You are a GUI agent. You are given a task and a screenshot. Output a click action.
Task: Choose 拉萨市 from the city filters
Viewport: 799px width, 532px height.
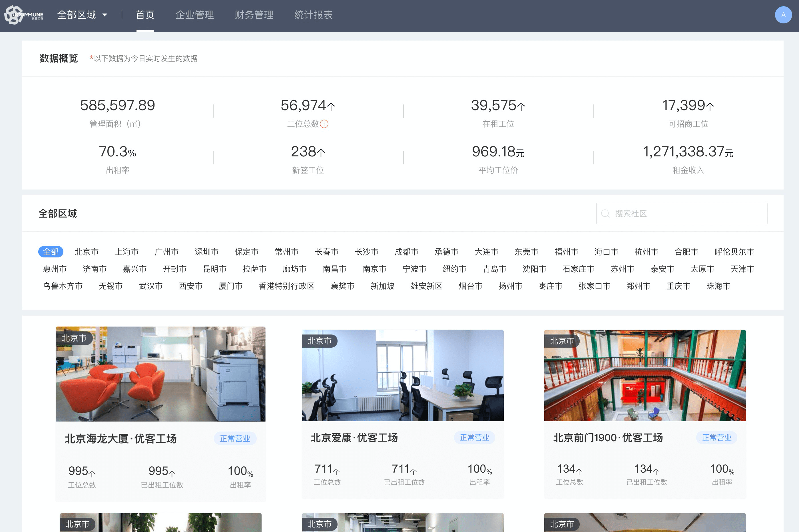(254, 269)
